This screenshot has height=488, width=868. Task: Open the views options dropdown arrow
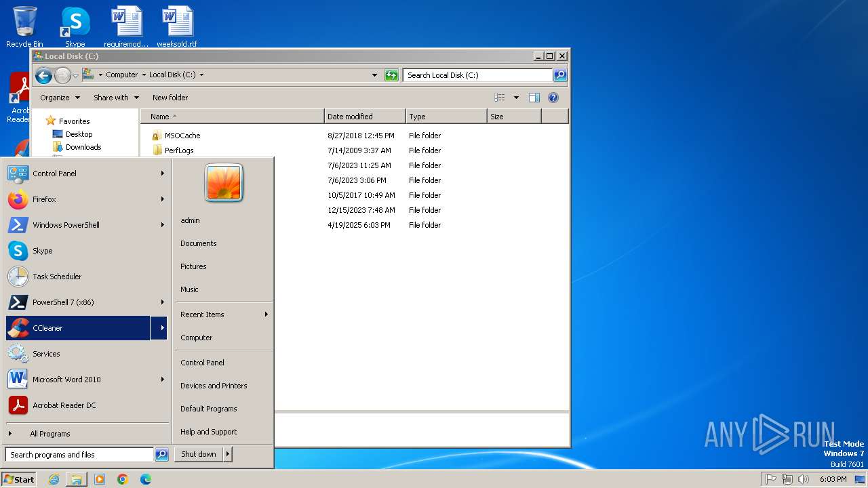pyautogui.click(x=516, y=98)
